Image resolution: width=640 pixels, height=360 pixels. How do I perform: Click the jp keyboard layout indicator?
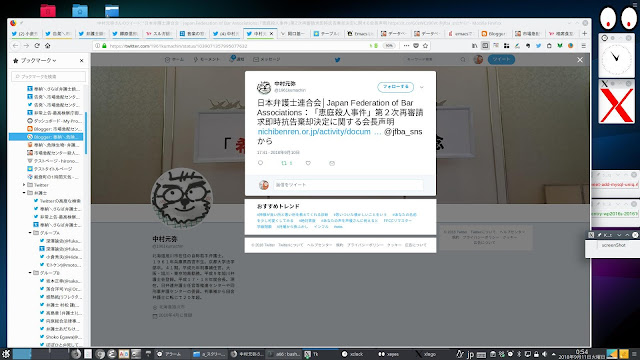pyautogui.click(x=470, y=354)
